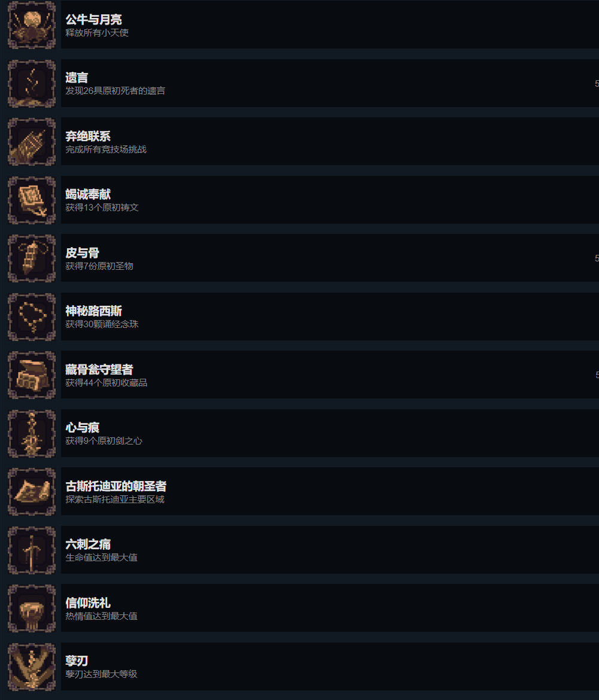The image size is (599, 700).
Task: Click the 遗言 achievement icon
Action: click(x=32, y=84)
